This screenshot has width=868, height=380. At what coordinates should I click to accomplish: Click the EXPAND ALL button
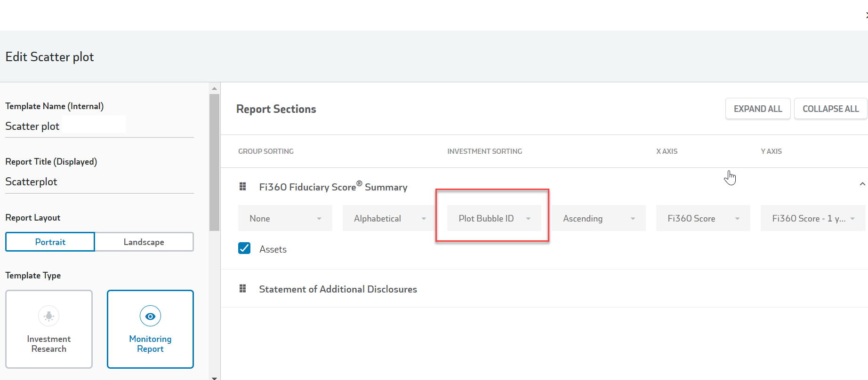(758, 109)
